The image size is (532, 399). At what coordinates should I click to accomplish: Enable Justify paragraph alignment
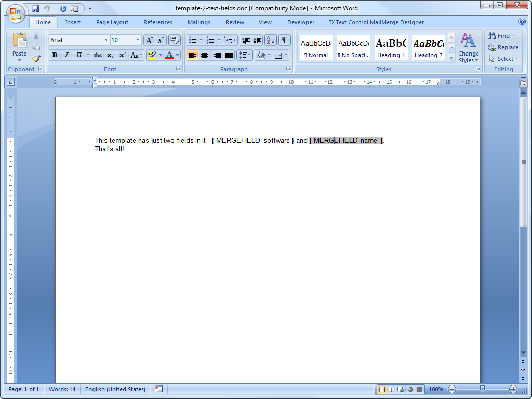[x=229, y=55]
